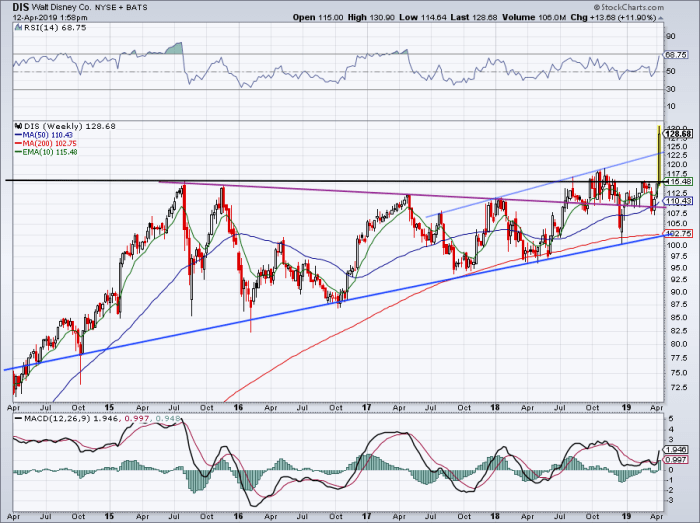Click the Open 115.00 value
This screenshot has width=700, height=523.
pyautogui.click(x=318, y=17)
